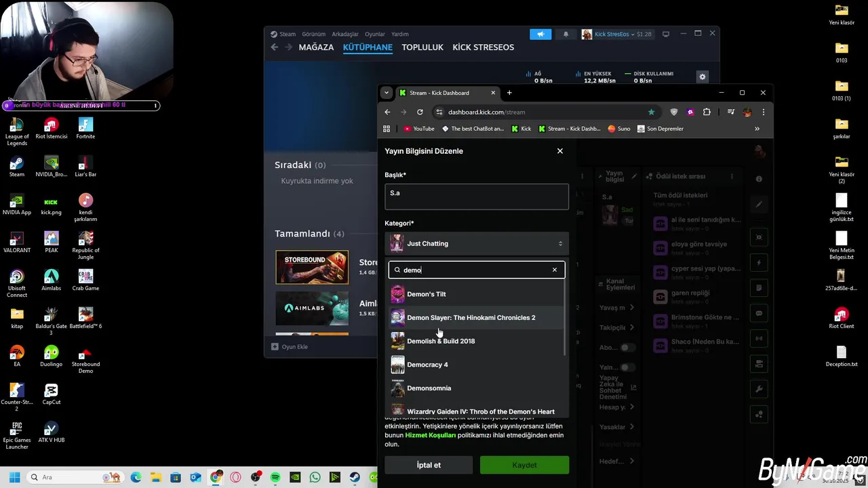The width and height of the screenshot is (868, 488).
Task: Open Riot Client desktop icon
Action: (x=842, y=318)
